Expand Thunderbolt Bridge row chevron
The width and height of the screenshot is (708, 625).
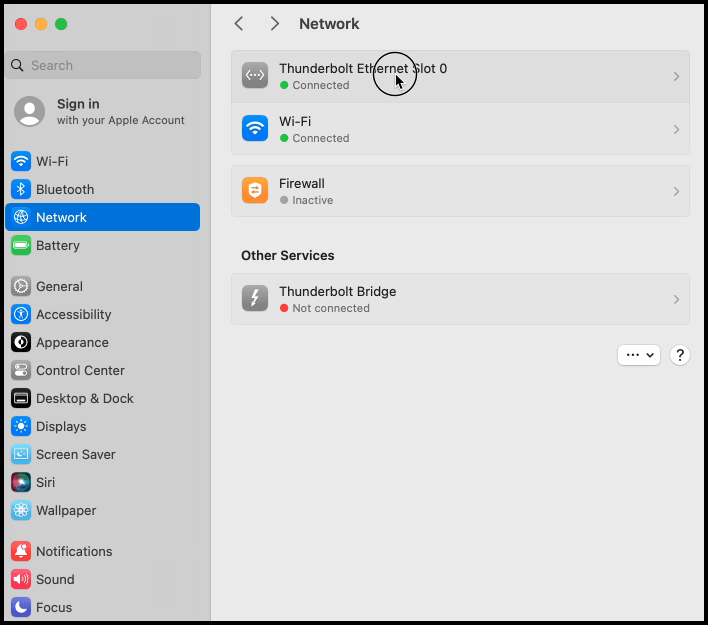676,299
